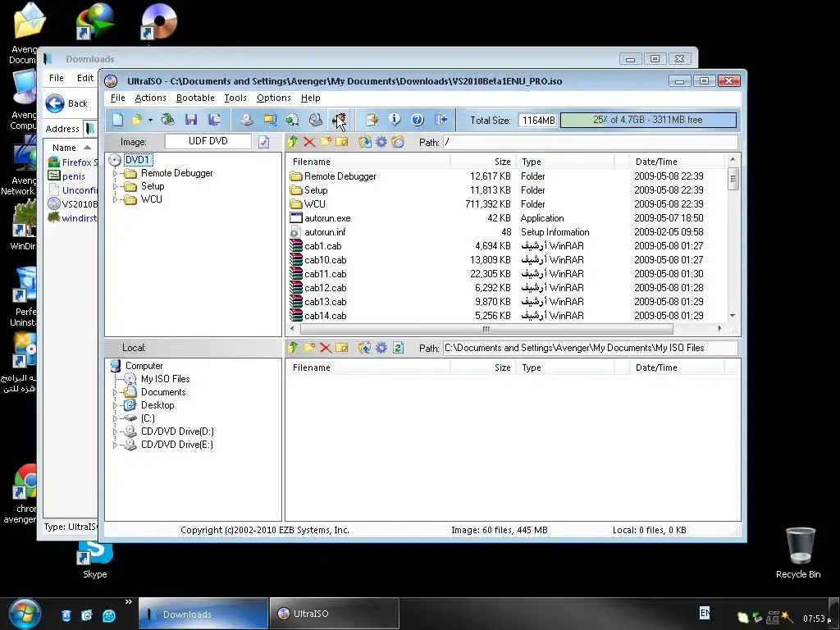
Task: Click the gear Properties icon in image toolbar
Action: coord(381,142)
